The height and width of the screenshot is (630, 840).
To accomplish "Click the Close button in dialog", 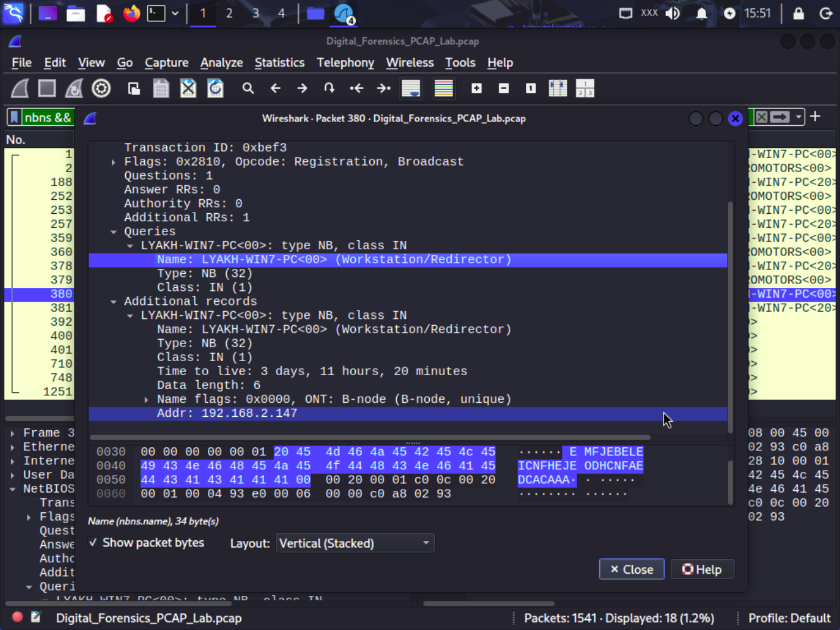I will [x=631, y=569].
